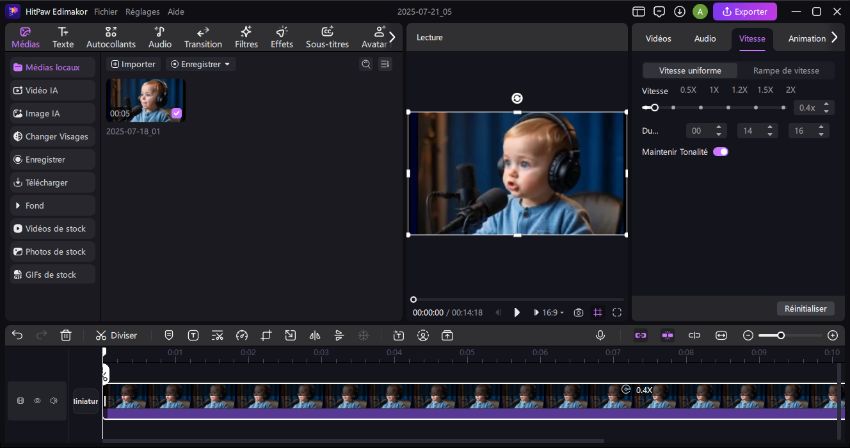Enter fullscreen preview mode
The height and width of the screenshot is (448, 850).
coord(617,312)
